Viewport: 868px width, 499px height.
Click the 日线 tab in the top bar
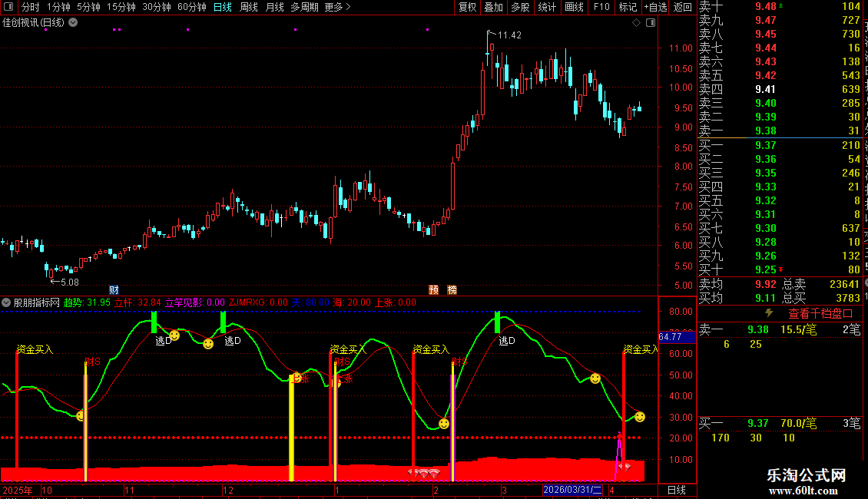[223, 7]
